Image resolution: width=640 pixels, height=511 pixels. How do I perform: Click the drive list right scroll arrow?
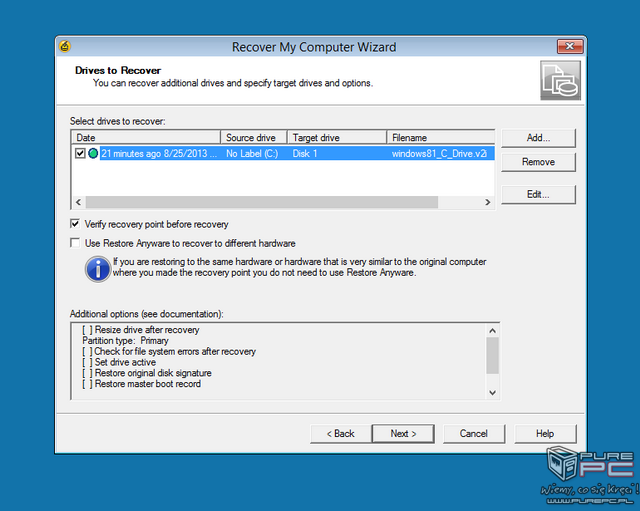tap(488, 202)
